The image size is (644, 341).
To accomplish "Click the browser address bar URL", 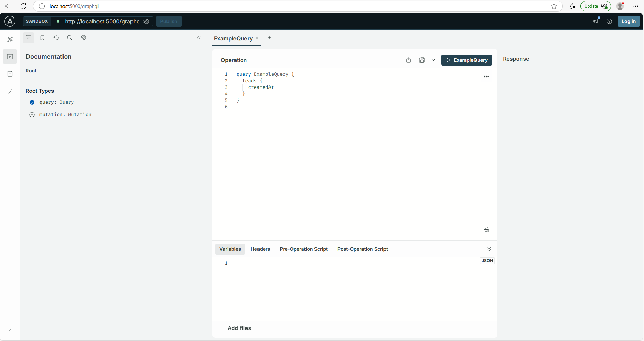I will (74, 6).
